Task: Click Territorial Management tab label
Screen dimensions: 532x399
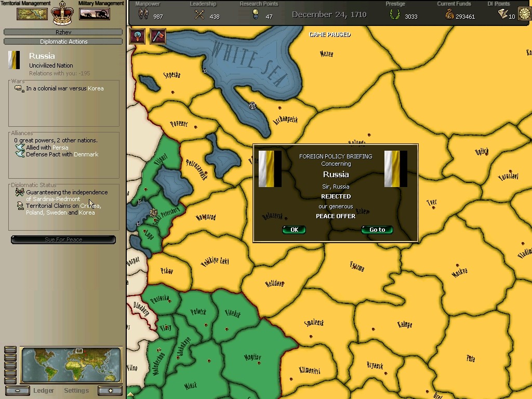Action: tap(25, 4)
